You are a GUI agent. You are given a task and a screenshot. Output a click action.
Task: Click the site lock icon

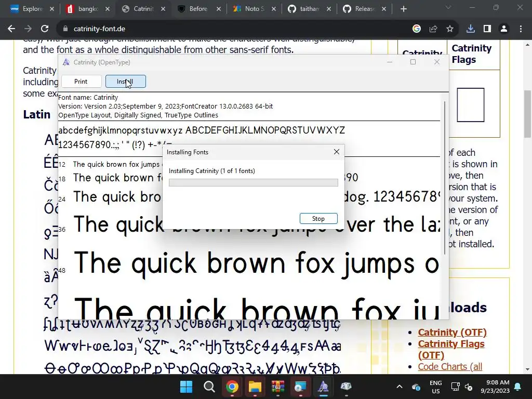tap(65, 29)
